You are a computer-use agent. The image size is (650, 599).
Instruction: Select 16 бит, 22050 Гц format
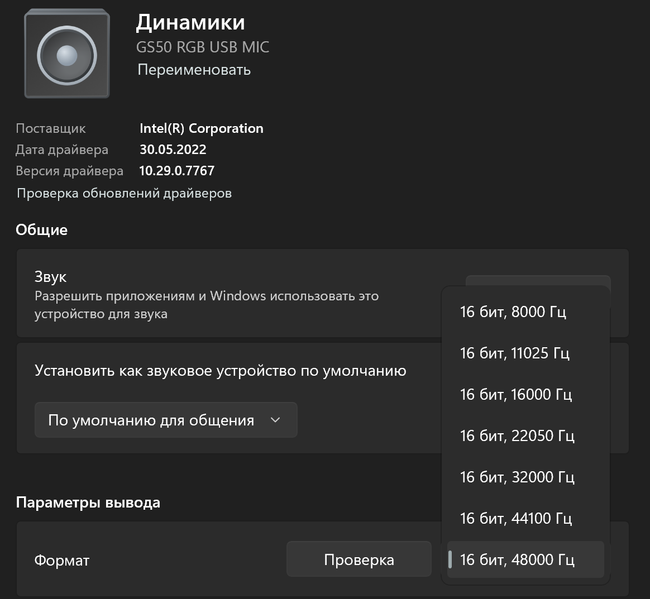click(517, 435)
